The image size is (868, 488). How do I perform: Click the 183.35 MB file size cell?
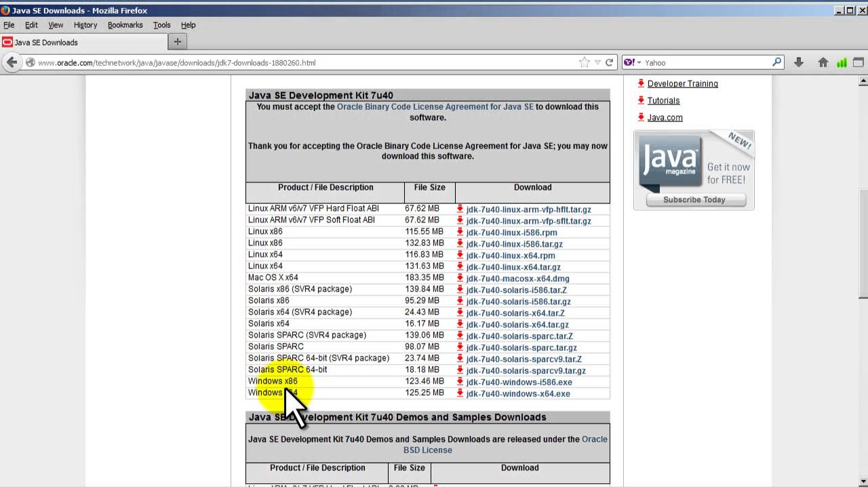point(424,277)
